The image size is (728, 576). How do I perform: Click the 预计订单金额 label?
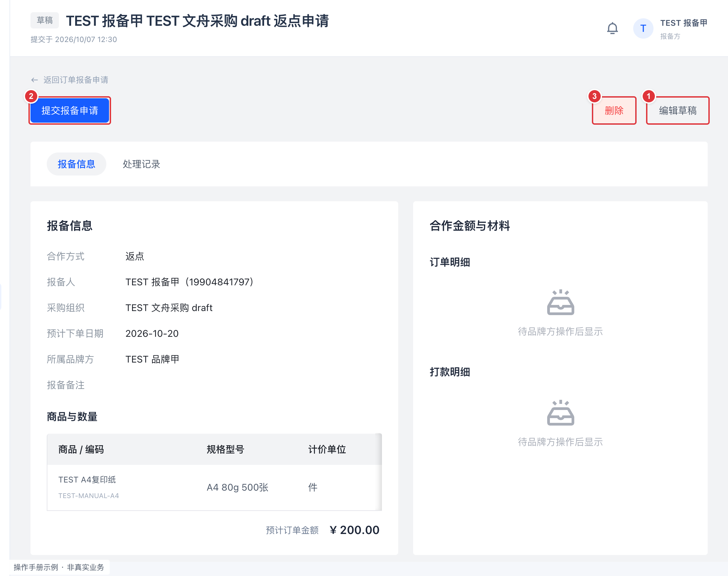pyautogui.click(x=292, y=530)
